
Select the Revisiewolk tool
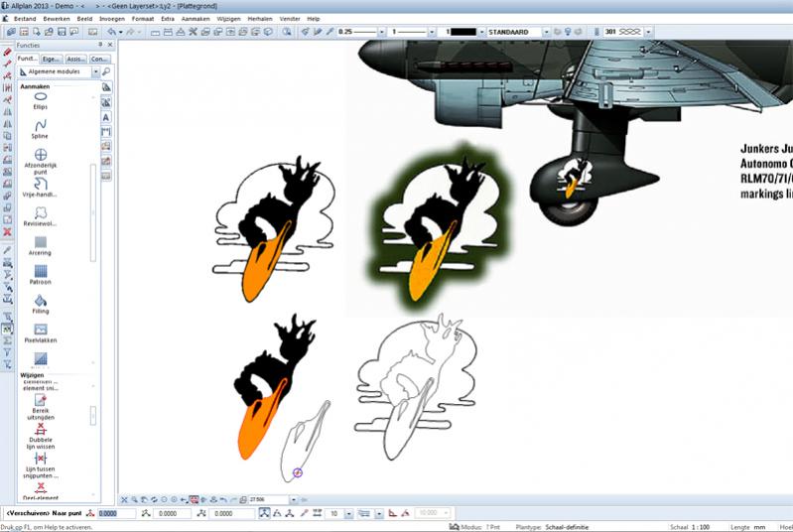40,216
